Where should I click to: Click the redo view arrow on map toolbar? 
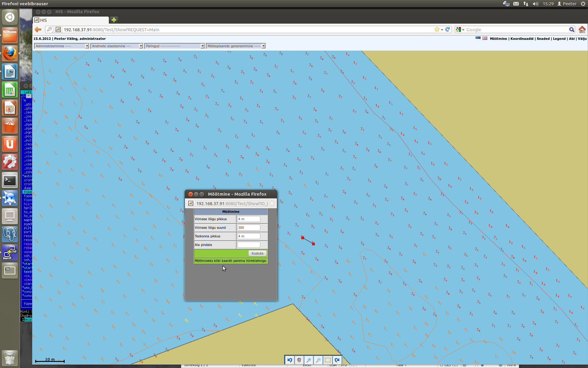[337, 360]
